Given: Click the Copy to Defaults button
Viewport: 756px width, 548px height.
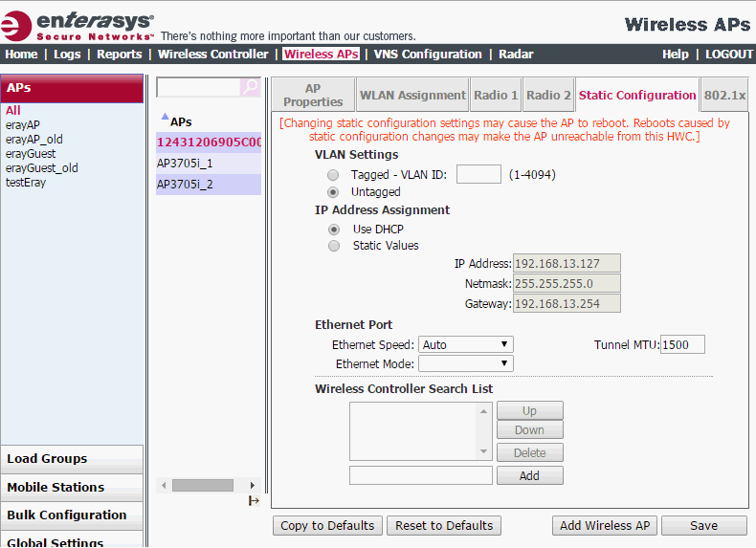Looking at the screenshot, I should point(327,525).
